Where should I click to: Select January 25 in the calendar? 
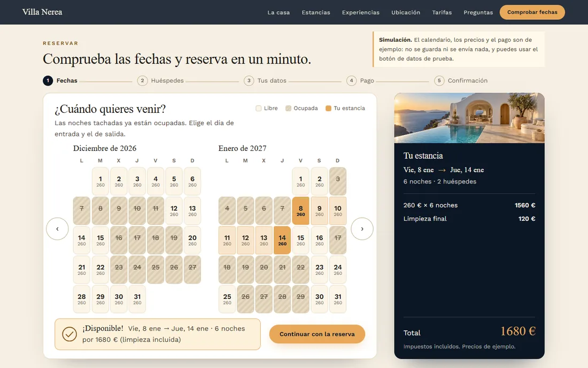click(x=227, y=299)
